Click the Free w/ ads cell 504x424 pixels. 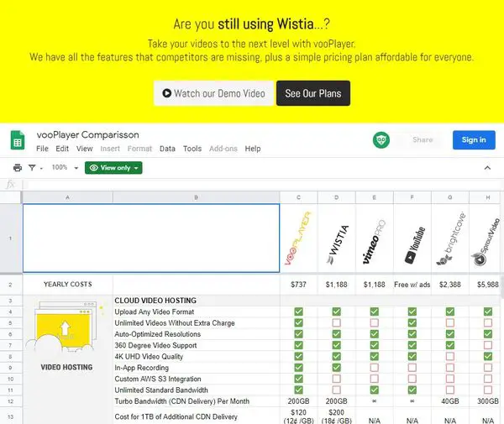tap(412, 285)
